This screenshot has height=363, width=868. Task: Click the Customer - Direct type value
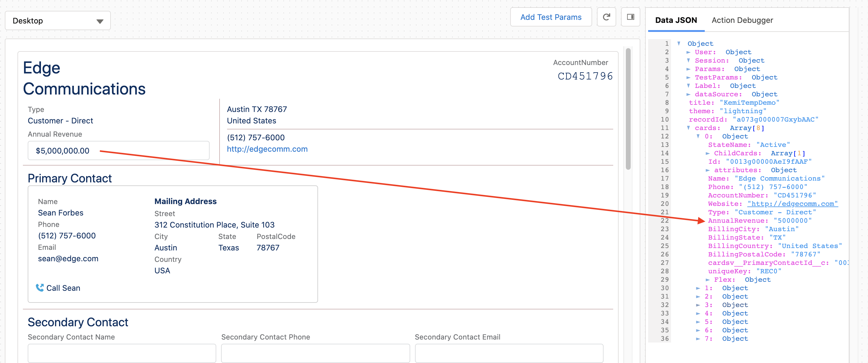[x=60, y=121]
